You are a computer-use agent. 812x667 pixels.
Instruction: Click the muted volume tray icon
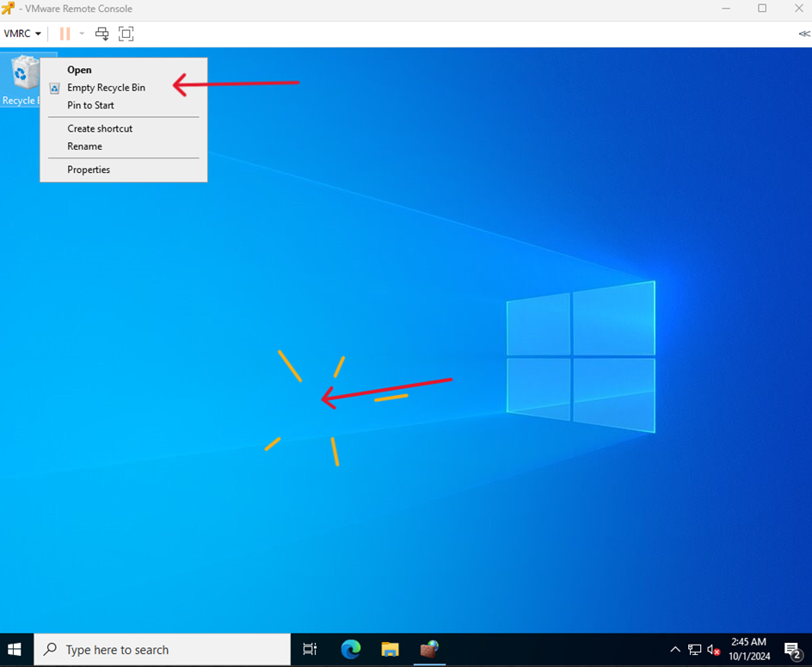tap(713, 650)
